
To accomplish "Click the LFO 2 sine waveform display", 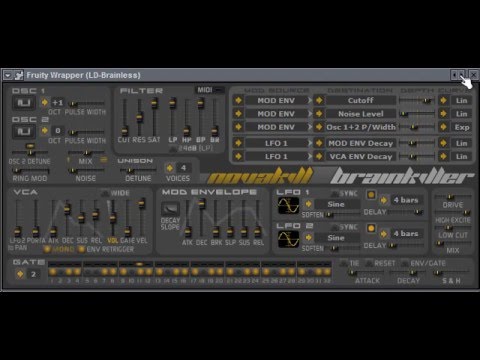I will point(288,239).
